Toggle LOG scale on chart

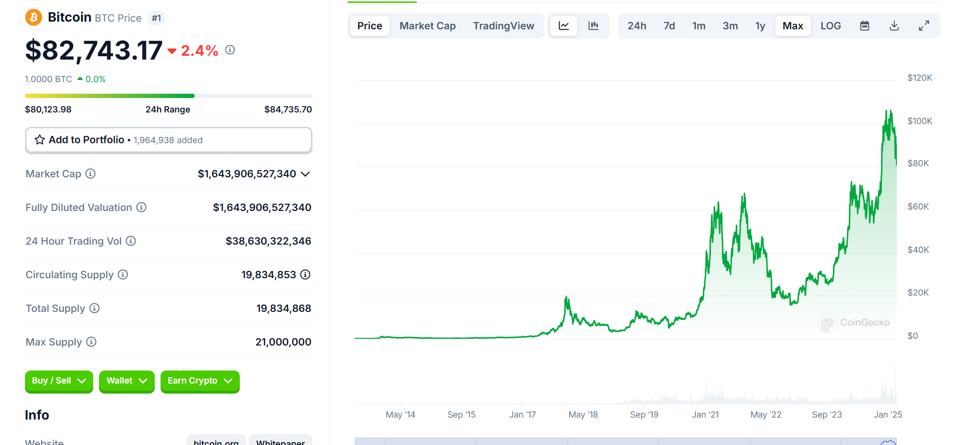click(831, 26)
